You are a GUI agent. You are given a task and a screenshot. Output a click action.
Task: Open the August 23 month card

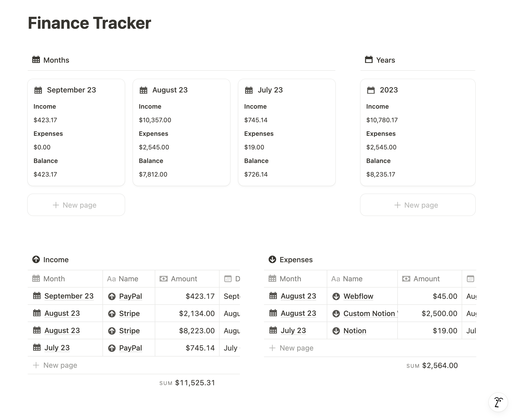tap(170, 90)
